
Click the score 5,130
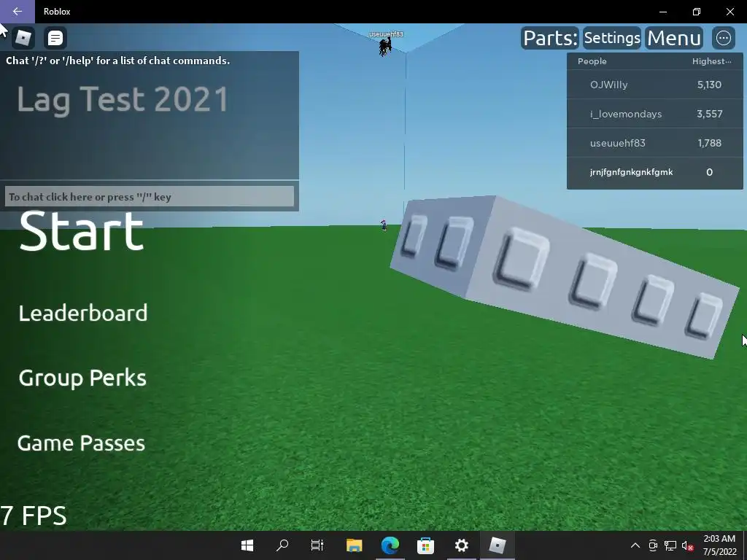point(709,85)
